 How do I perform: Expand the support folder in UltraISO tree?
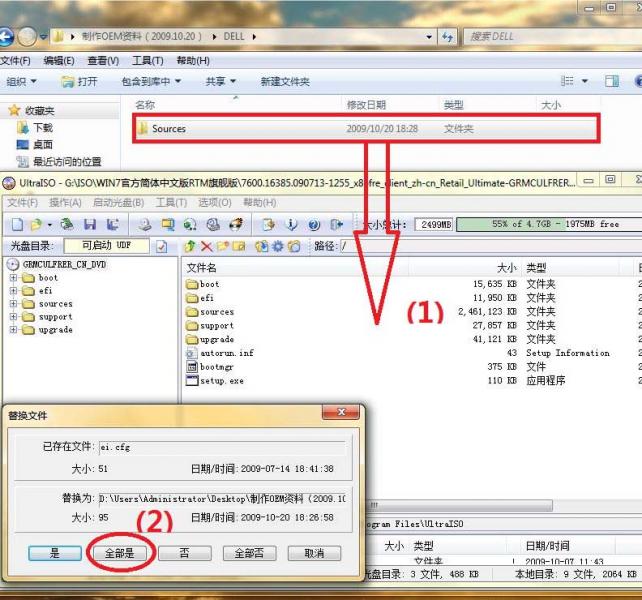13,317
